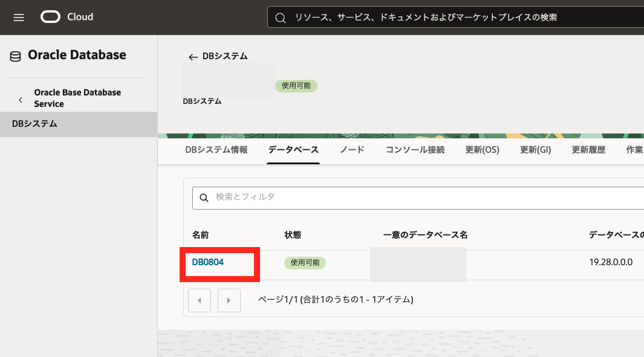
Task: Select DBシステム in the left sidebar
Action: pyautogui.click(x=34, y=124)
